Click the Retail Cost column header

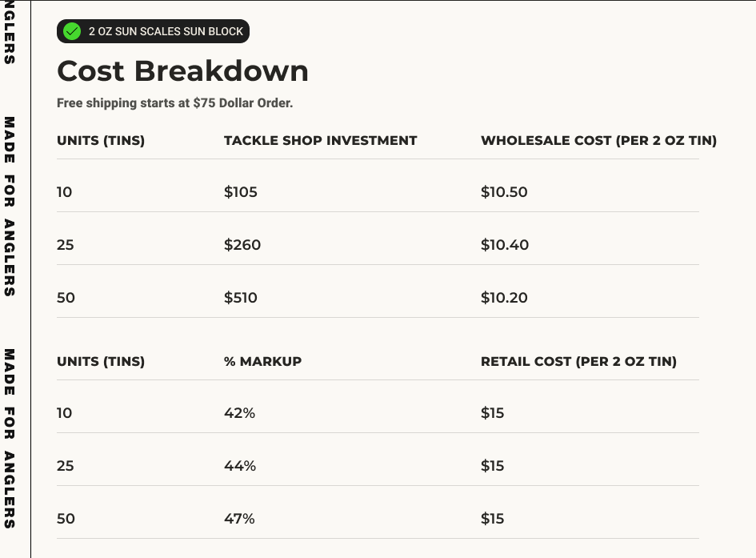578,362
